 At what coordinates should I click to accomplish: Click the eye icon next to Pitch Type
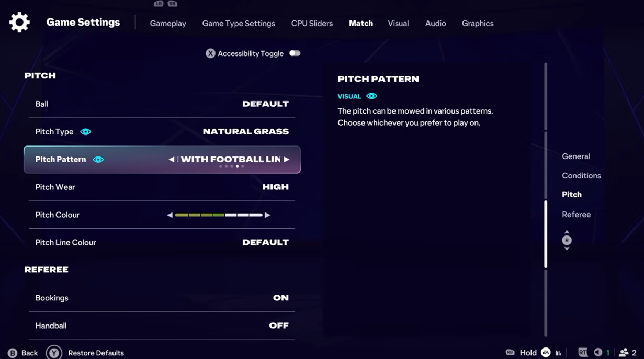pyautogui.click(x=86, y=132)
